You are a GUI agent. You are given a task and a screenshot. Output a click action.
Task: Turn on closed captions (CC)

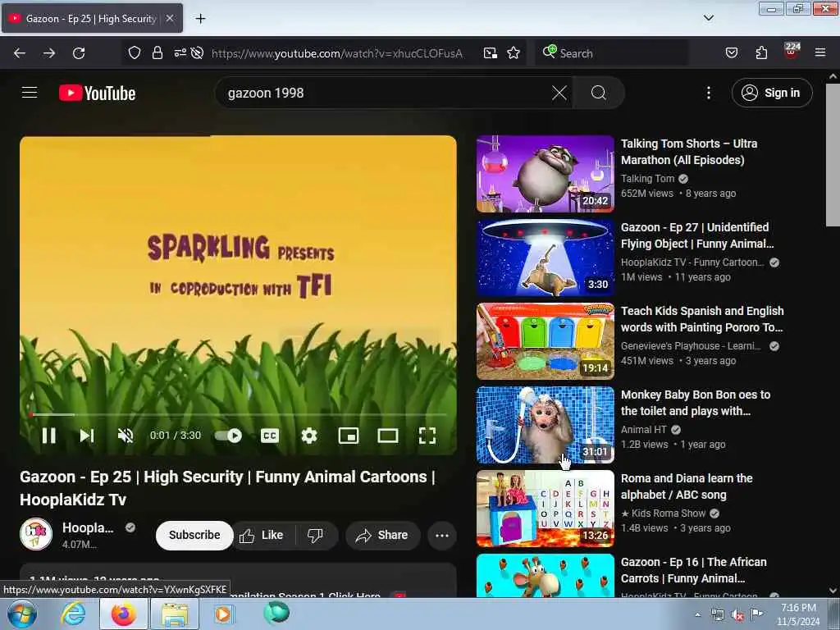point(269,436)
